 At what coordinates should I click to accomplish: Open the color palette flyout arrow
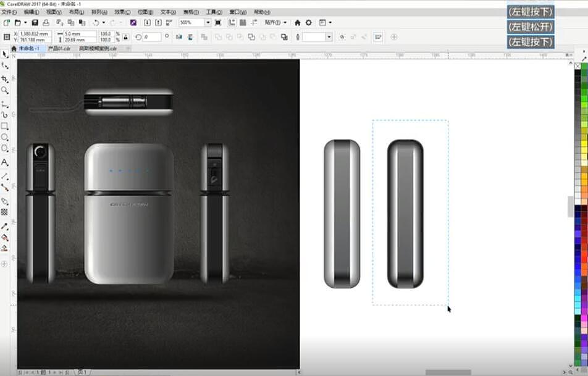coord(584,51)
